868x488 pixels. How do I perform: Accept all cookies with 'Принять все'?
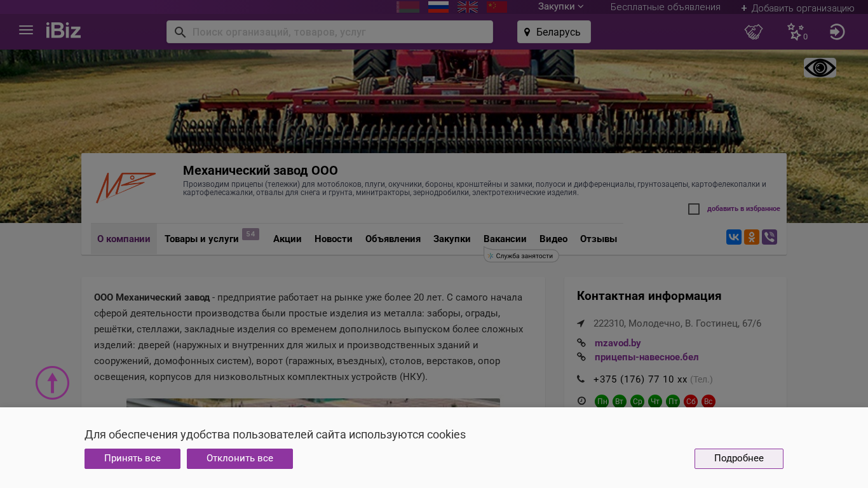tap(132, 459)
